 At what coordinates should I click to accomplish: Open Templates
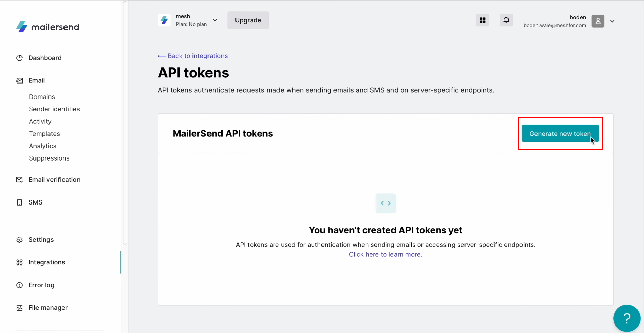(x=44, y=134)
